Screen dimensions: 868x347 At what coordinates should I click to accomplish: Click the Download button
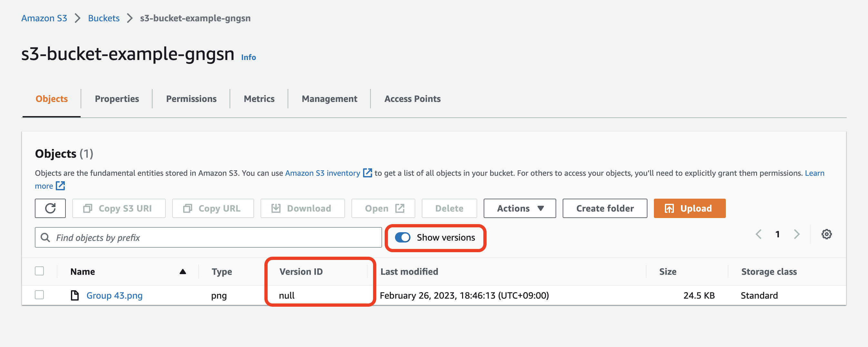coord(302,208)
